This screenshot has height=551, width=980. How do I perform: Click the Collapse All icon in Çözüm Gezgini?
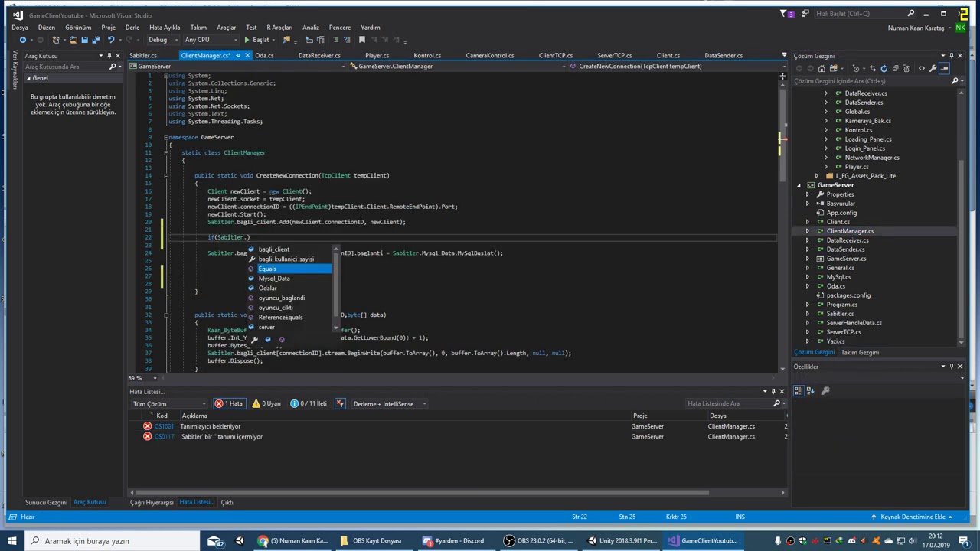click(x=896, y=68)
